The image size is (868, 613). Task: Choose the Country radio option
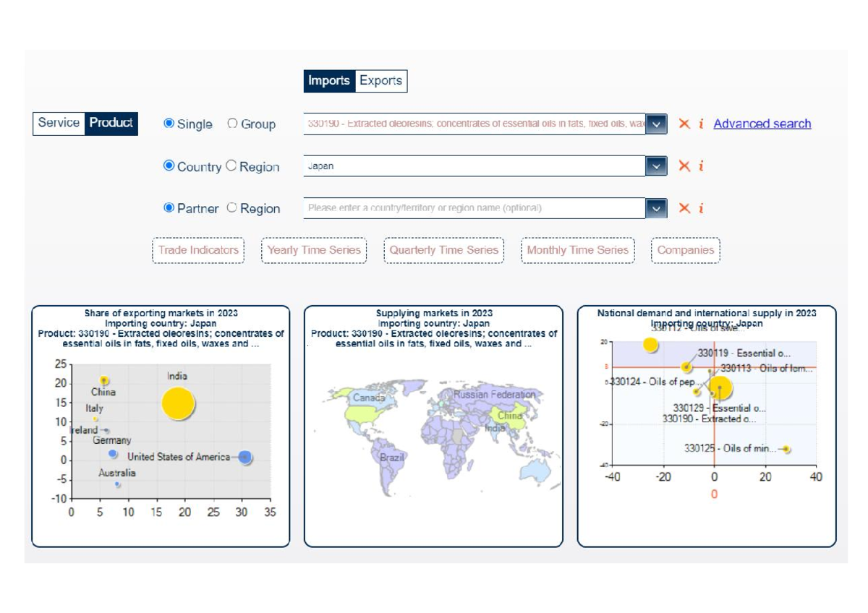[x=169, y=166]
